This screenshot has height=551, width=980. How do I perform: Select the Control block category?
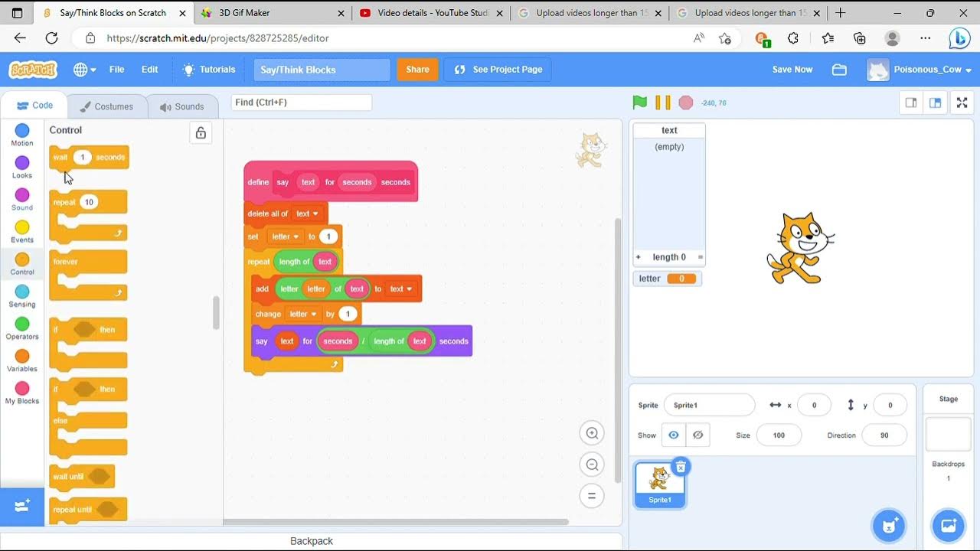(x=22, y=263)
